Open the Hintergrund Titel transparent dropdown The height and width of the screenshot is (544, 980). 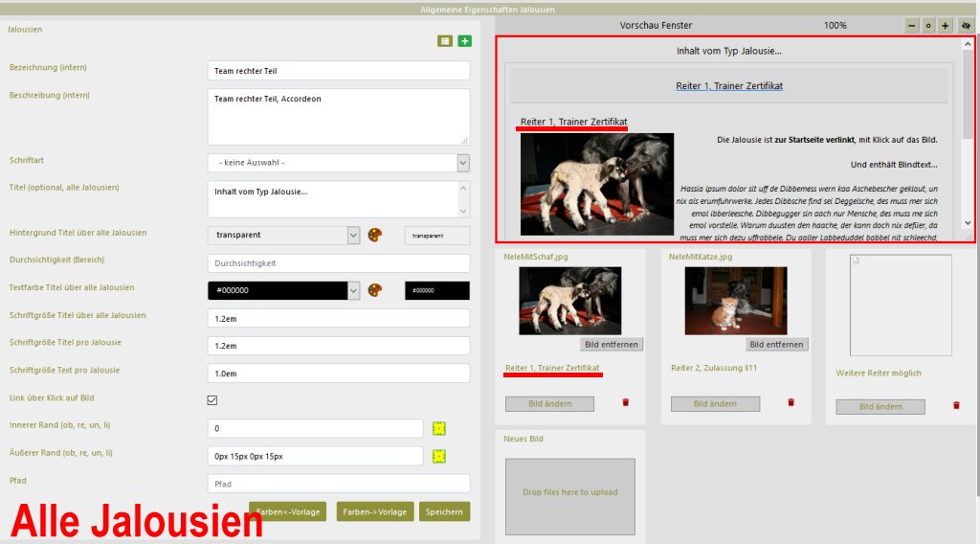click(x=353, y=235)
